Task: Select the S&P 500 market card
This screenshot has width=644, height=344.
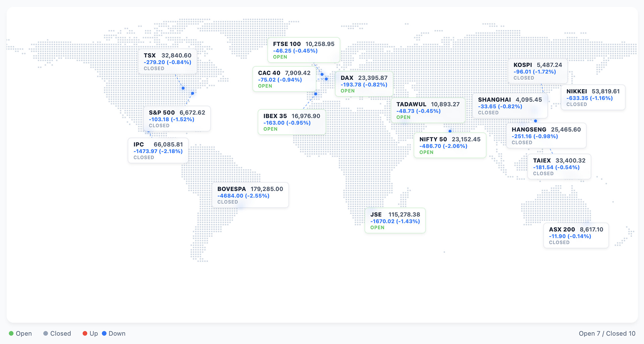Action: click(x=177, y=119)
